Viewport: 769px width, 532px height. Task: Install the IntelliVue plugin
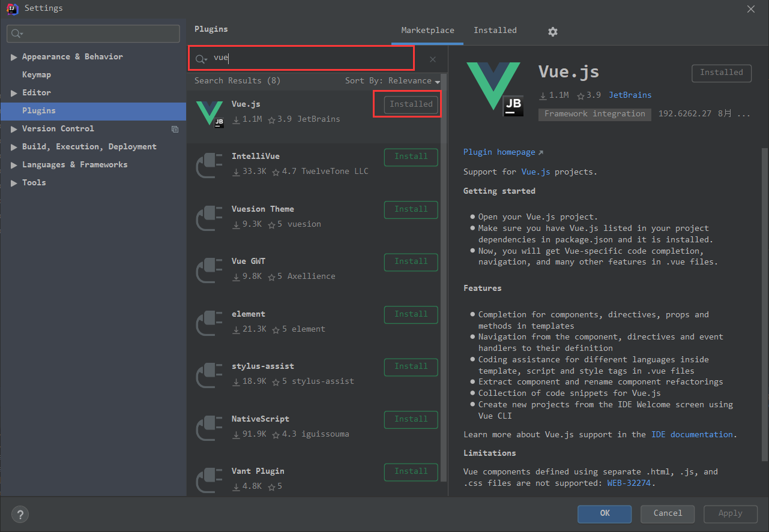coord(411,157)
